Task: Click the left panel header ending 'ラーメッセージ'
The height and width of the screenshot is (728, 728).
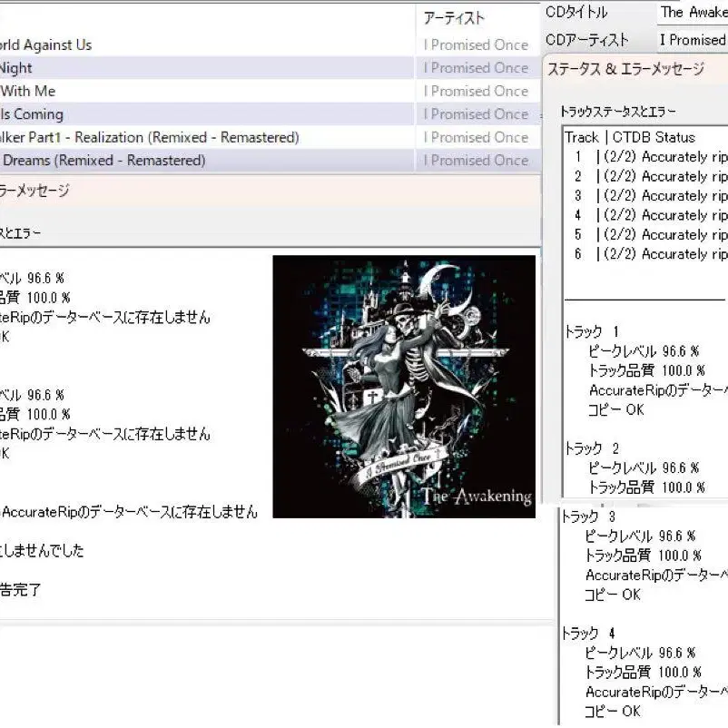Action: click(34, 191)
